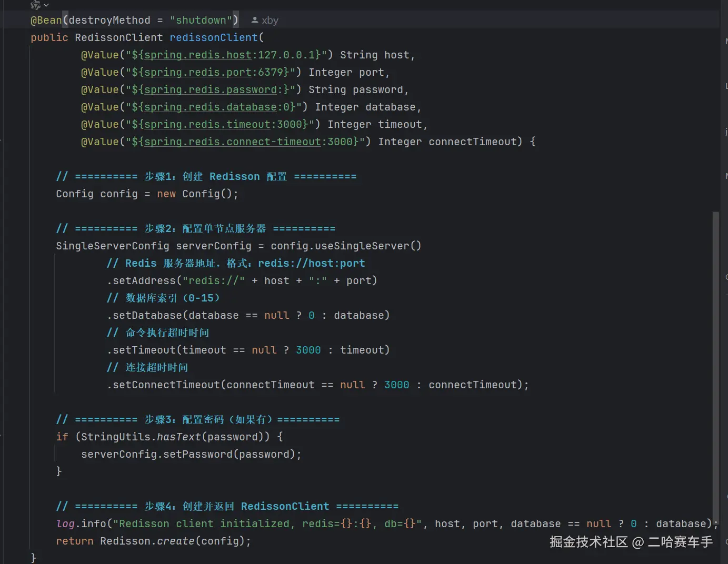Click the useSingleServer() call
The image size is (728, 564).
pos(368,246)
